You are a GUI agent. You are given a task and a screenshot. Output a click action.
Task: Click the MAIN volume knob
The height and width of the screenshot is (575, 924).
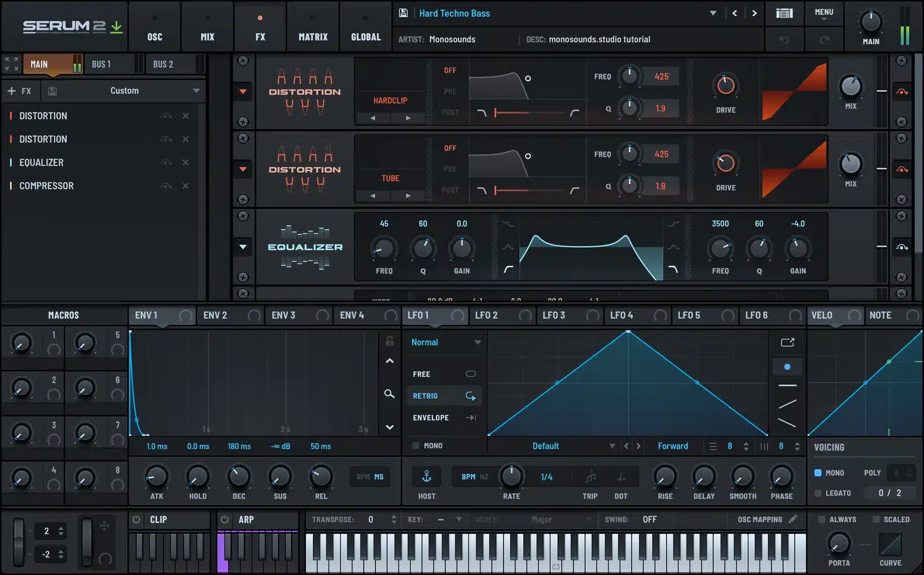(871, 22)
